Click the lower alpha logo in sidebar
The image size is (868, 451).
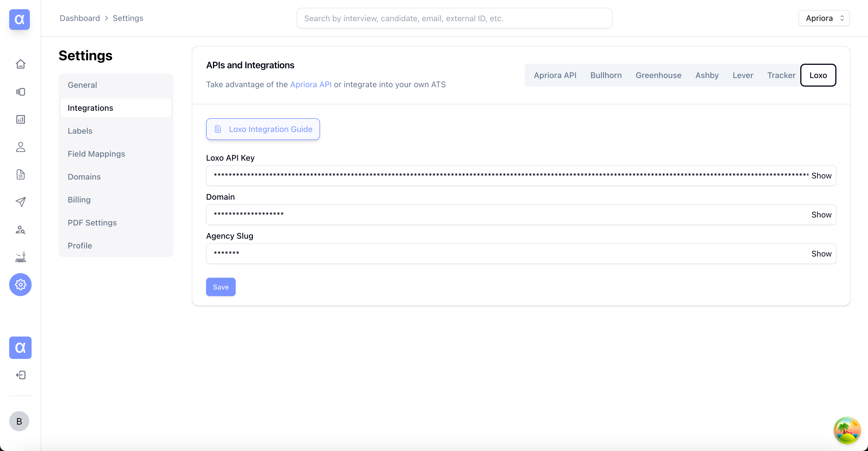21,348
